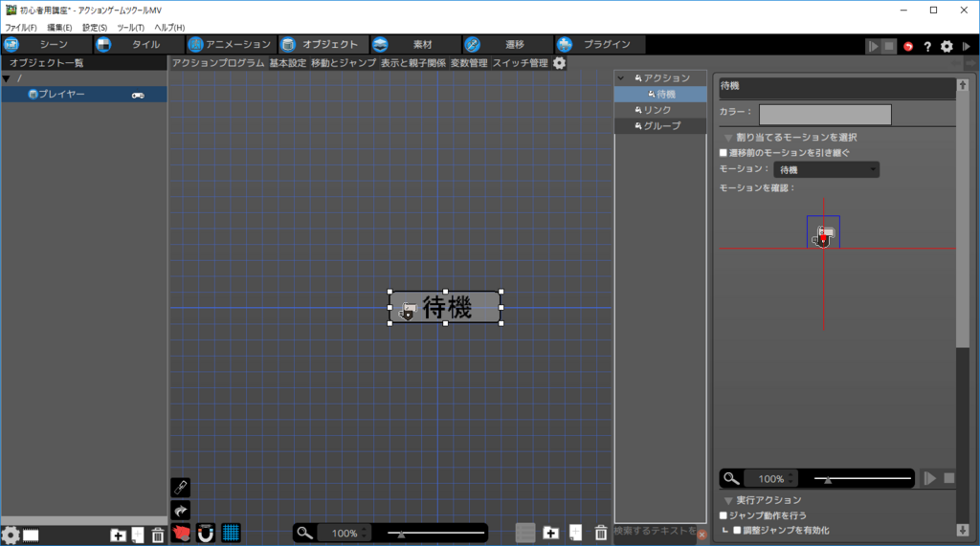This screenshot has height=546, width=980.
Task: Open the モーション dropdown
Action: 826,170
